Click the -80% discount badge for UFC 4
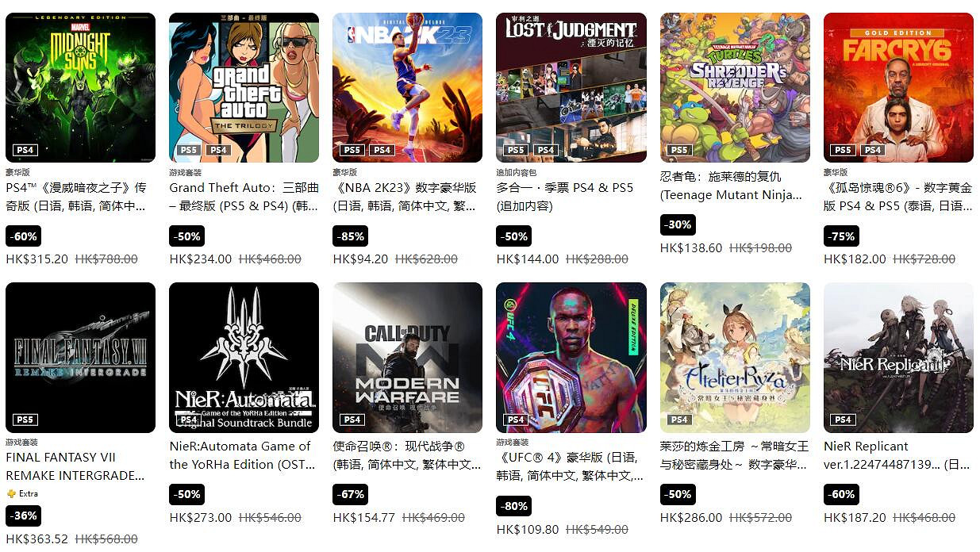This screenshot has height=552, width=980. [514, 506]
